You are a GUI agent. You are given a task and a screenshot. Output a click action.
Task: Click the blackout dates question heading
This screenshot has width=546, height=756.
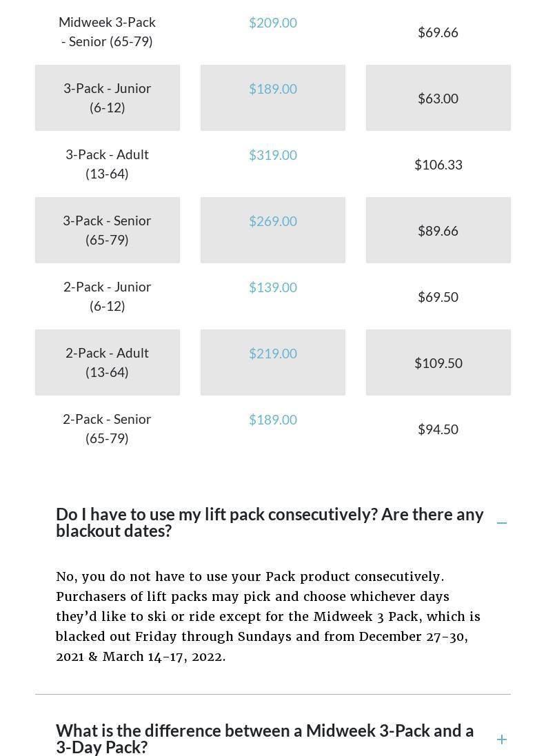pos(270,522)
